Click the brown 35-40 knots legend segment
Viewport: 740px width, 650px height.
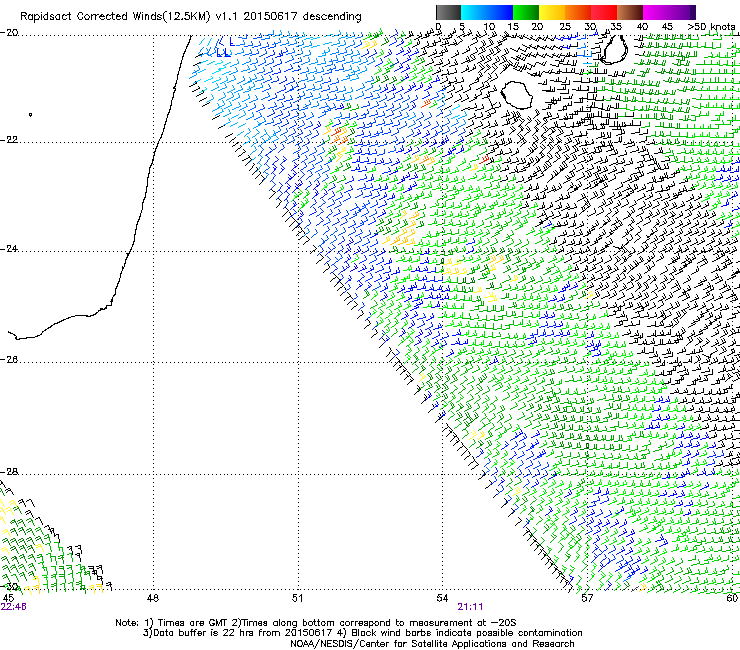click(x=630, y=12)
